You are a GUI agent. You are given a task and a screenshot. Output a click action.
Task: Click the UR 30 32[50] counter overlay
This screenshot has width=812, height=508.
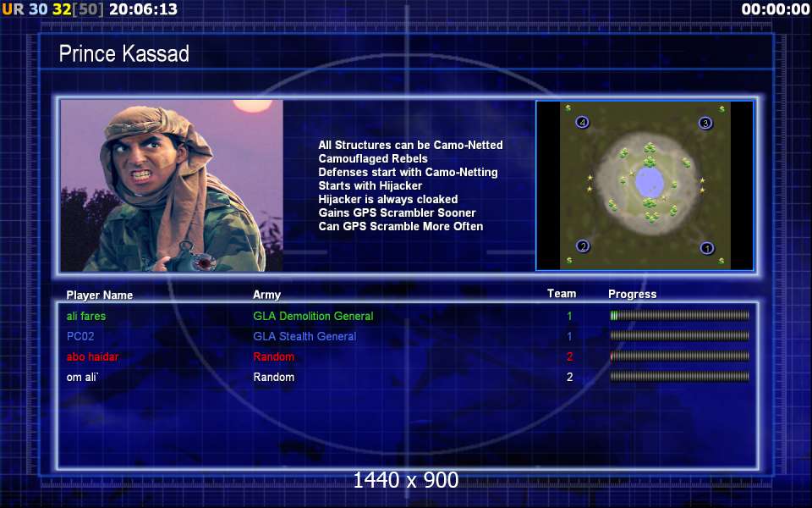click(52, 9)
